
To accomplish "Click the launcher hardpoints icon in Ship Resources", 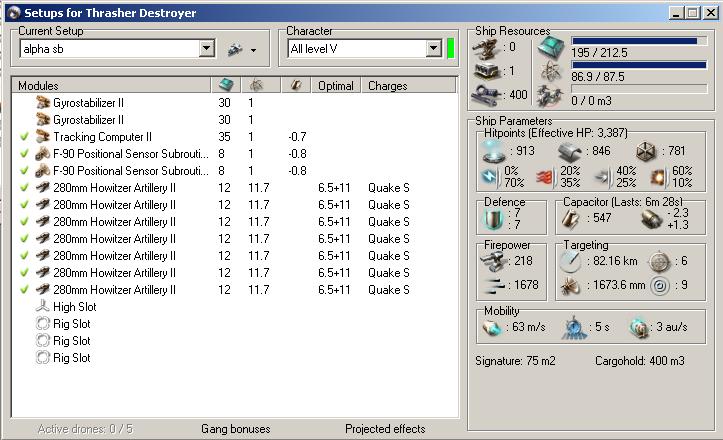I will pos(487,71).
